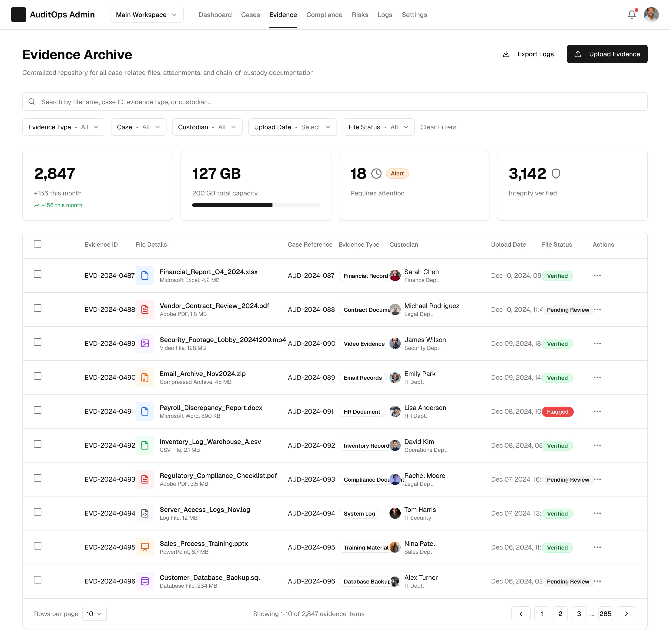Click the storage capacity progress bar
This screenshot has height=644, width=670.
[255, 205]
